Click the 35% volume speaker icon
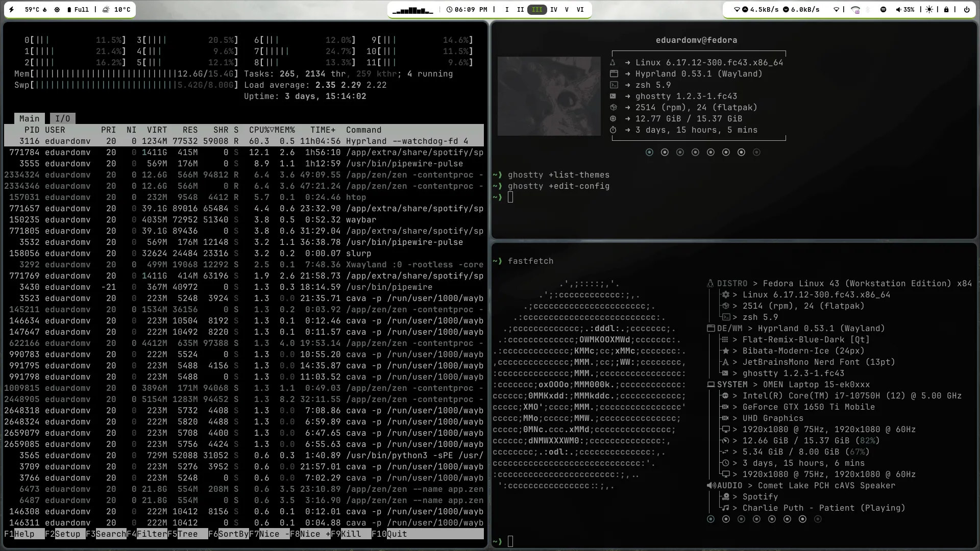The width and height of the screenshot is (980, 551). (899, 10)
